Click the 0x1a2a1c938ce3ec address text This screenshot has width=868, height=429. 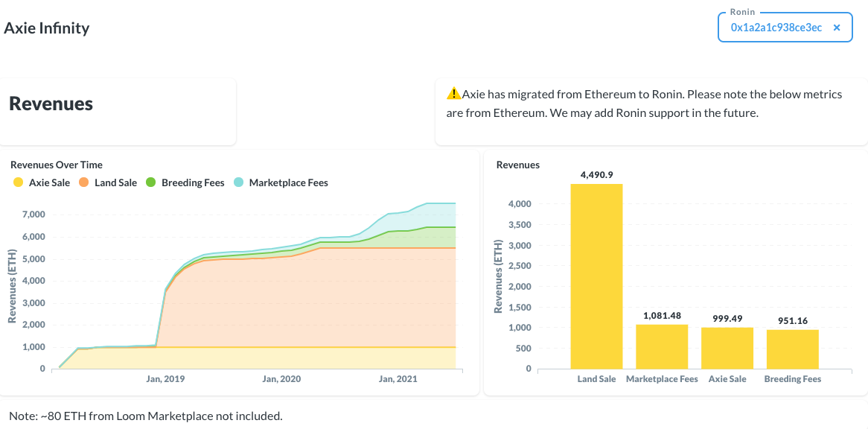click(776, 27)
